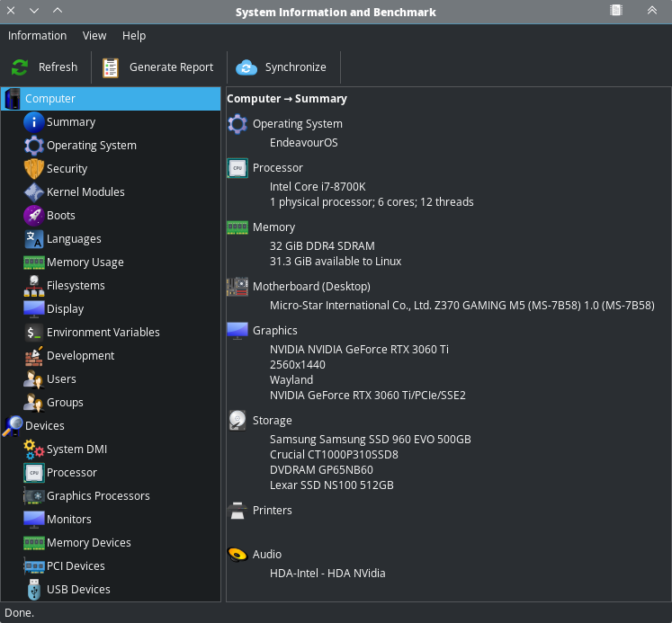
Task: Click the Refresh toolbar icon
Action: (20, 67)
